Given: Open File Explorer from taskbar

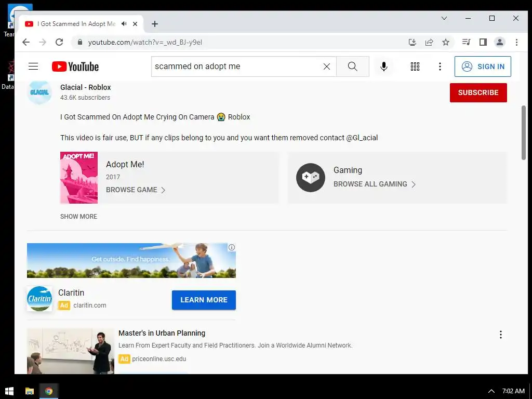Looking at the screenshot, I should 30,391.
